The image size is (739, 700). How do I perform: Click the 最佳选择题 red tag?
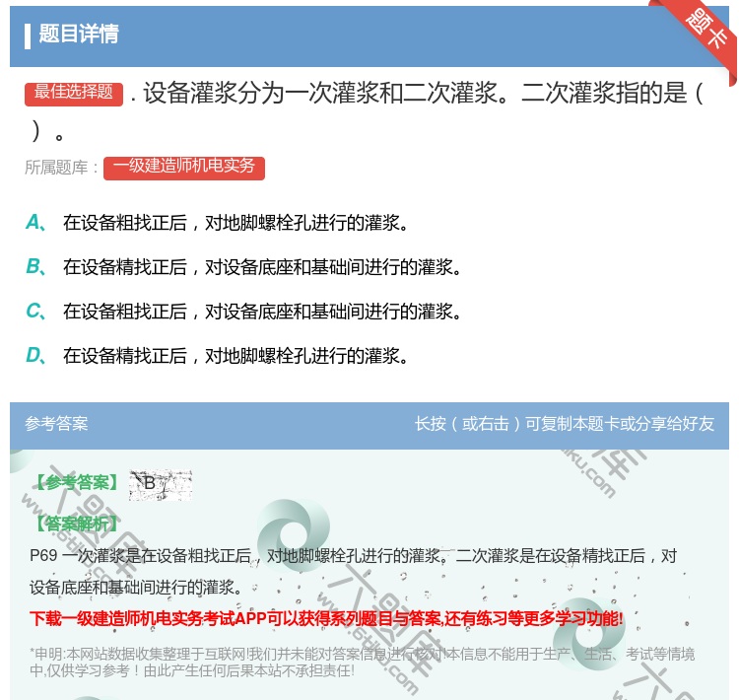coord(74,93)
